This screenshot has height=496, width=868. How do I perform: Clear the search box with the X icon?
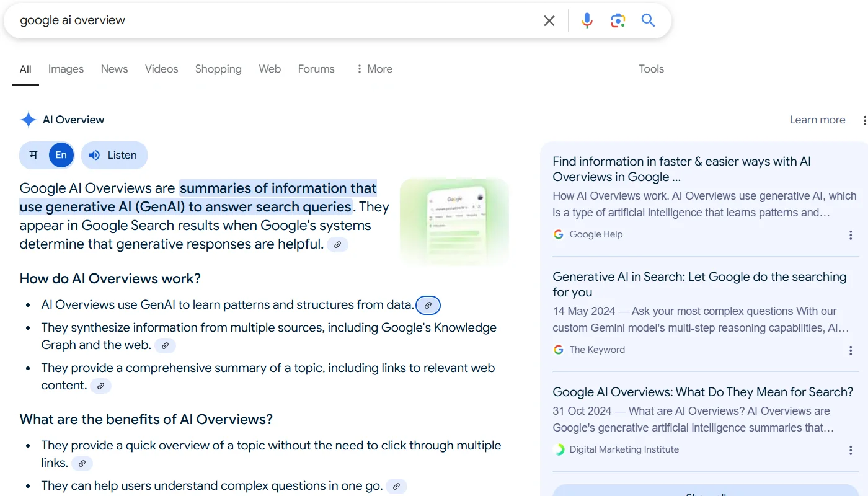549,20
